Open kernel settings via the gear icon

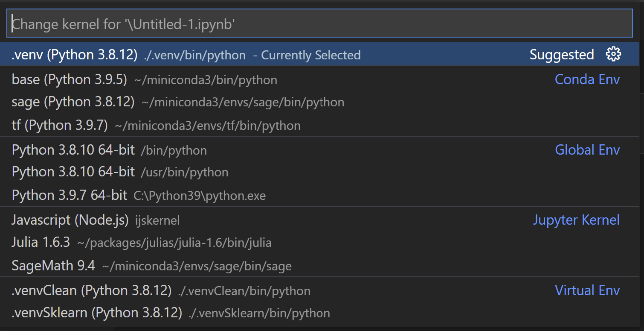click(x=613, y=54)
